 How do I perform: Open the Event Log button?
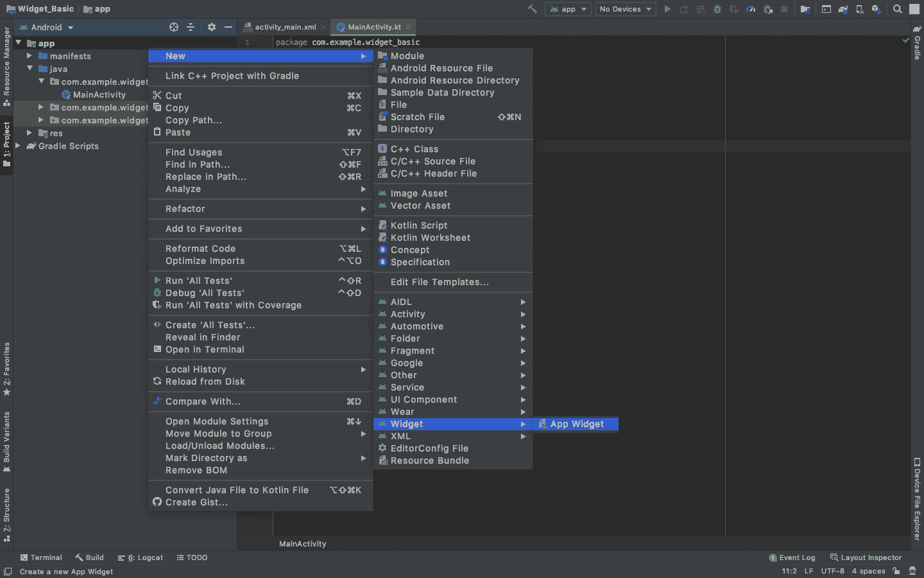(x=792, y=557)
